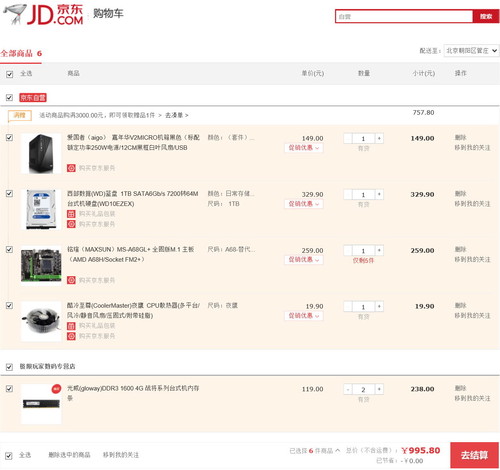The width and height of the screenshot is (500, 470).
Task: Click the 去结算 checkout button
Action: click(474, 455)
